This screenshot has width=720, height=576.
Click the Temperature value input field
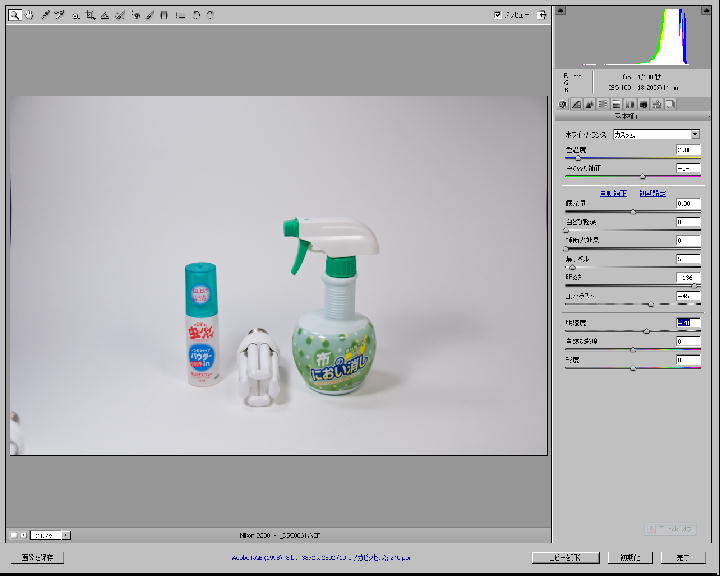point(688,150)
